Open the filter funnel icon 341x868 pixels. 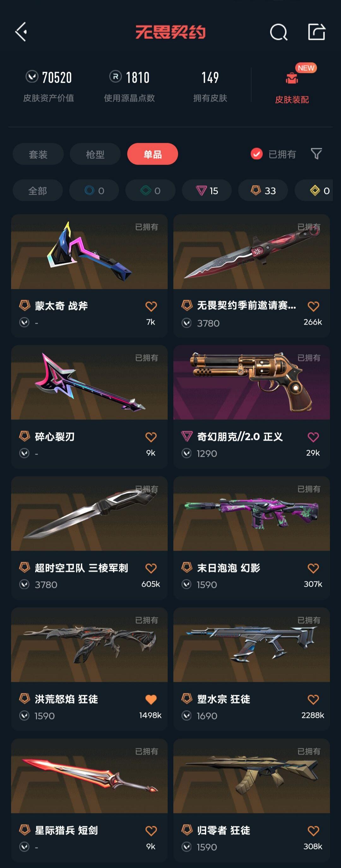(316, 154)
